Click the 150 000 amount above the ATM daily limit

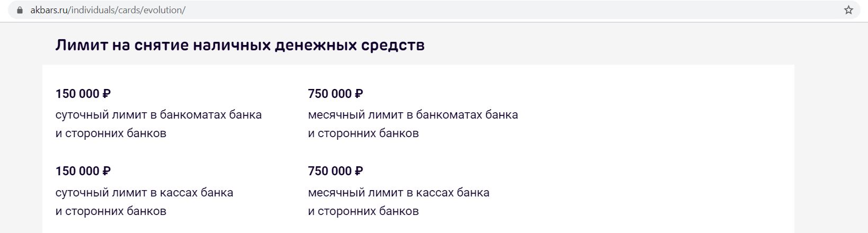click(x=77, y=94)
